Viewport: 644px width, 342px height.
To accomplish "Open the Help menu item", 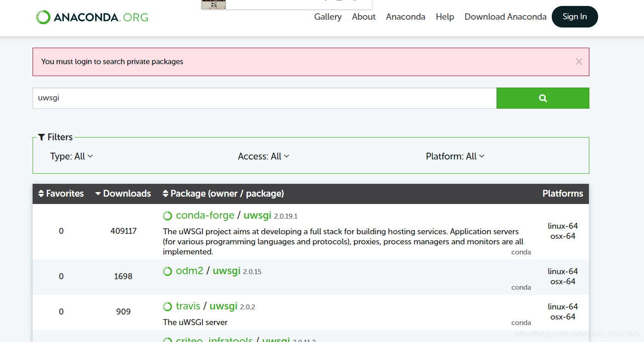I will click(445, 17).
